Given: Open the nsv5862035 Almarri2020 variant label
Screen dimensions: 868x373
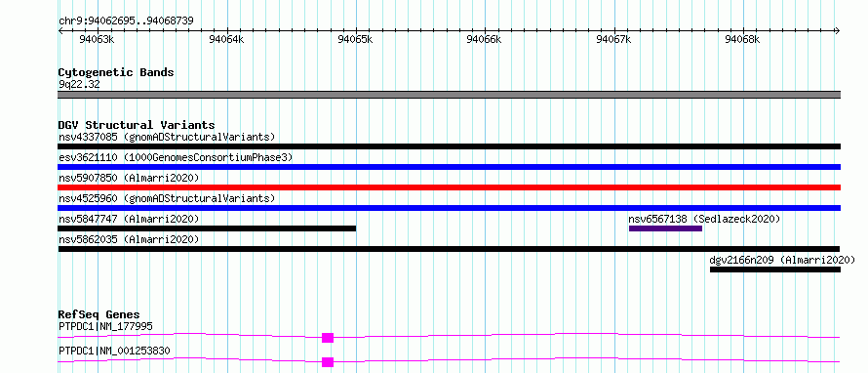Looking at the screenshot, I should click(x=129, y=239).
